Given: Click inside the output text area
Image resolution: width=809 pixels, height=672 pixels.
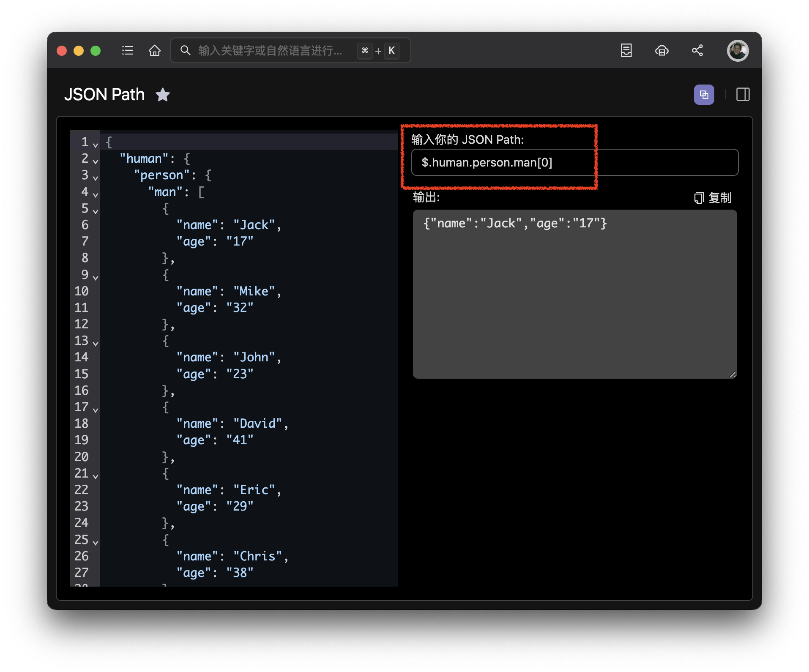Looking at the screenshot, I should coord(575,294).
